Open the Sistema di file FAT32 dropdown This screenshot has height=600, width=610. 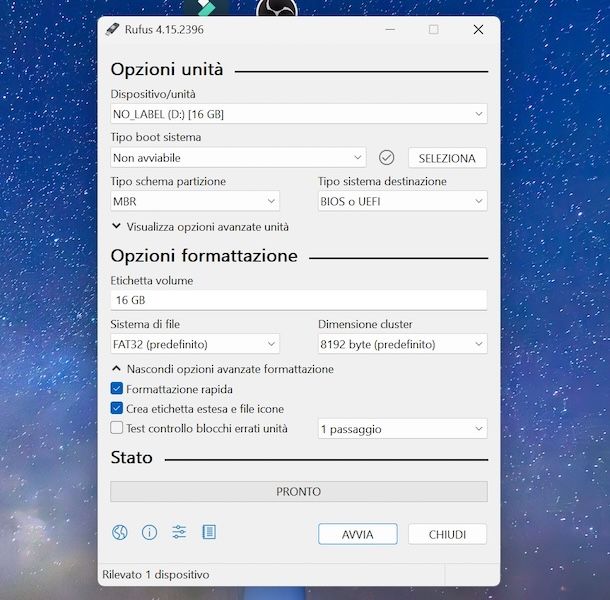tap(195, 344)
